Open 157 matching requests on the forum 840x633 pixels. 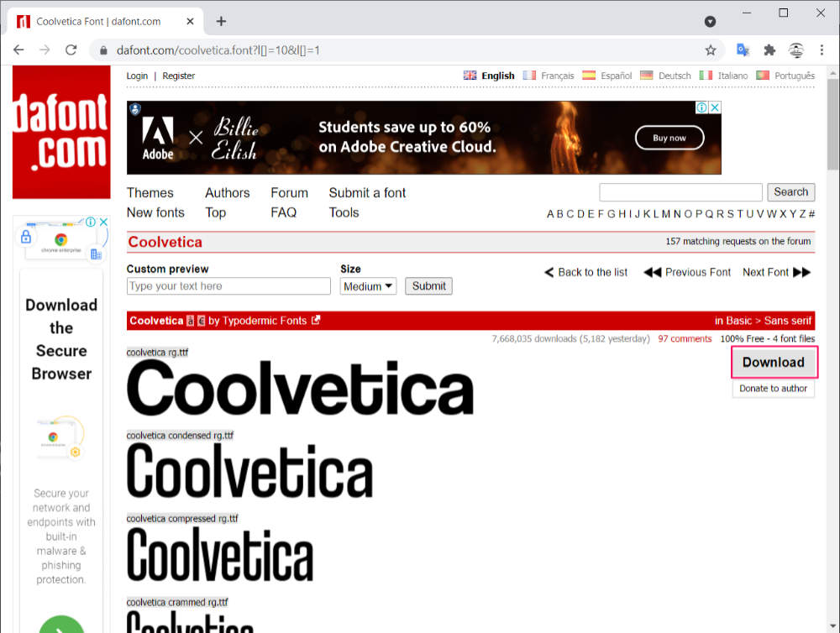738,242
